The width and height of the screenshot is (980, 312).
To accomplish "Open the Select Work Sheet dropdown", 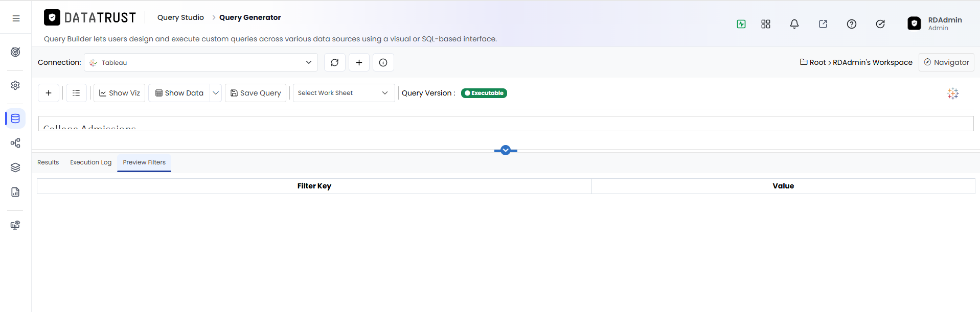I will (344, 93).
